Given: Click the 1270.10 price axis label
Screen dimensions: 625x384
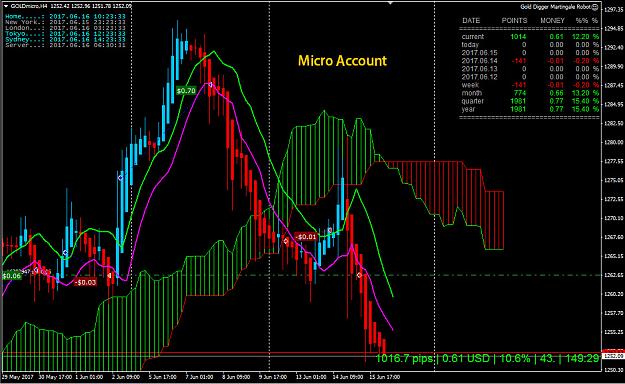Looking at the screenshot, I should pyautogui.click(x=614, y=218).
